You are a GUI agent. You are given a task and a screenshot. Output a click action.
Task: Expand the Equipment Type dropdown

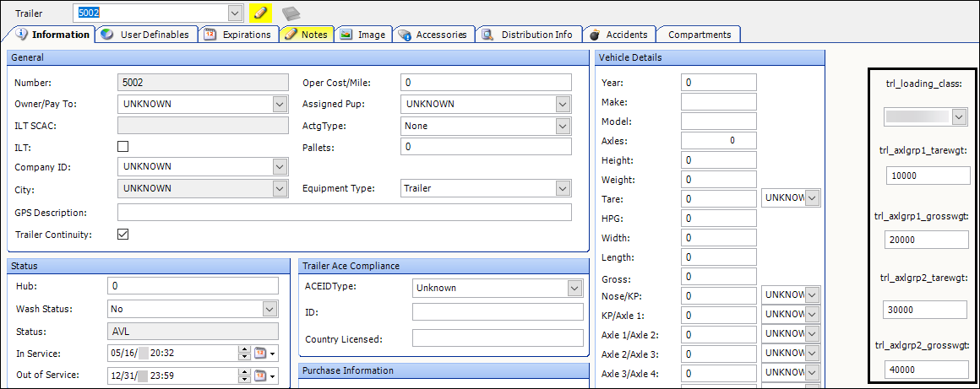(563, 188)
